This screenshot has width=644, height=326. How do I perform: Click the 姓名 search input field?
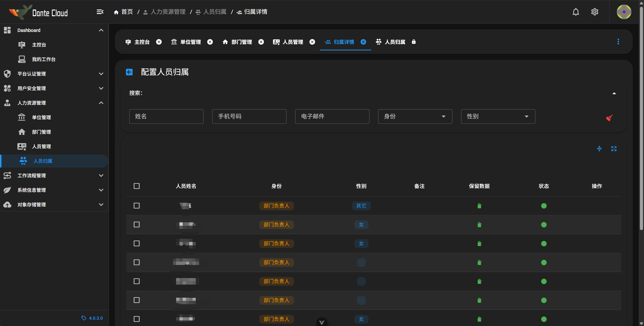coord(166,116)
